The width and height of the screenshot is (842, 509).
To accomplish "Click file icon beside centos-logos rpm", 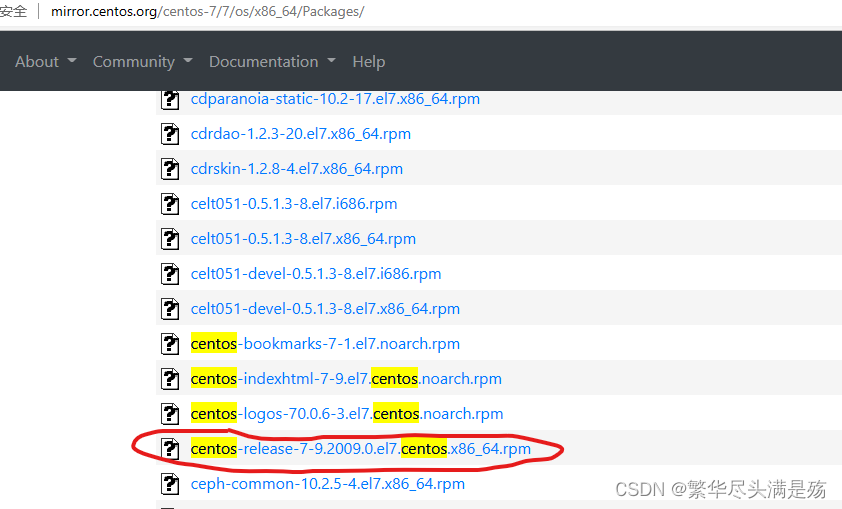I will point(170,414).
